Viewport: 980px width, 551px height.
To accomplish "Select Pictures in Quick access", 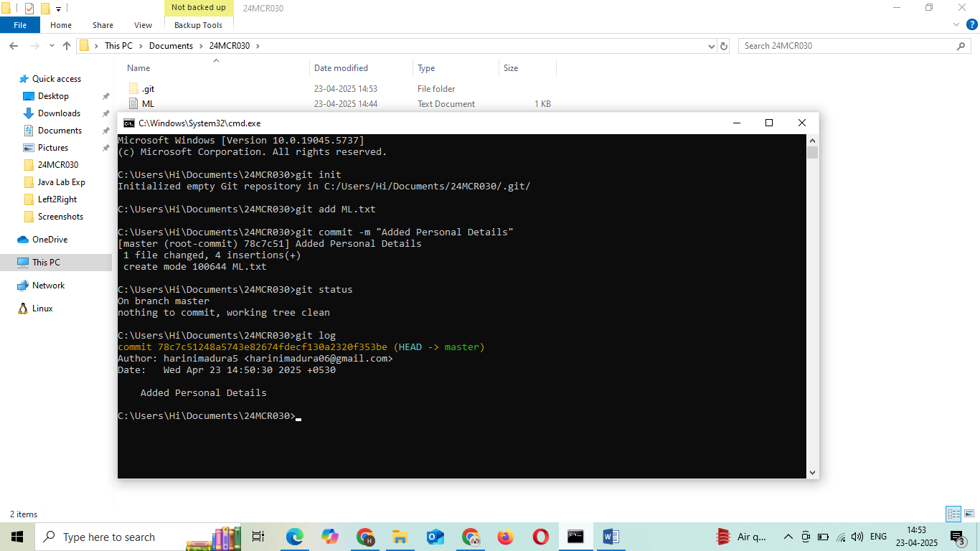I will pyautogui.click(x=53, y=148).
